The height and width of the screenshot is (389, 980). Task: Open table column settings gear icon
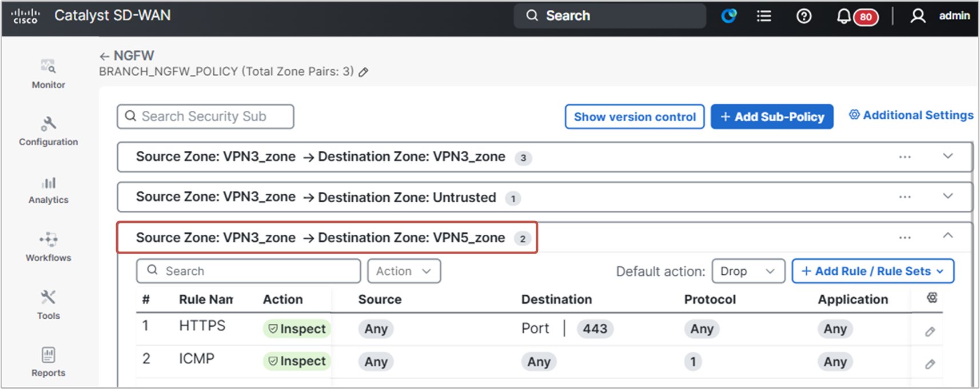(932, 298)
